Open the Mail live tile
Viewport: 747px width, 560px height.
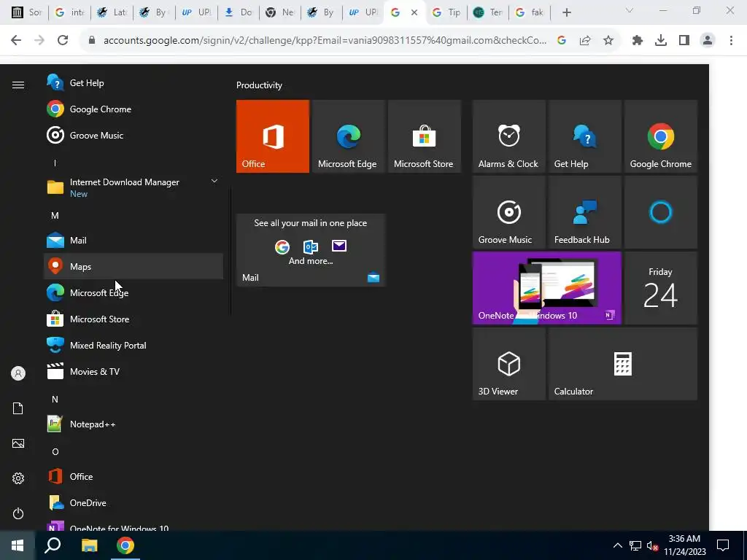(311, 250)
